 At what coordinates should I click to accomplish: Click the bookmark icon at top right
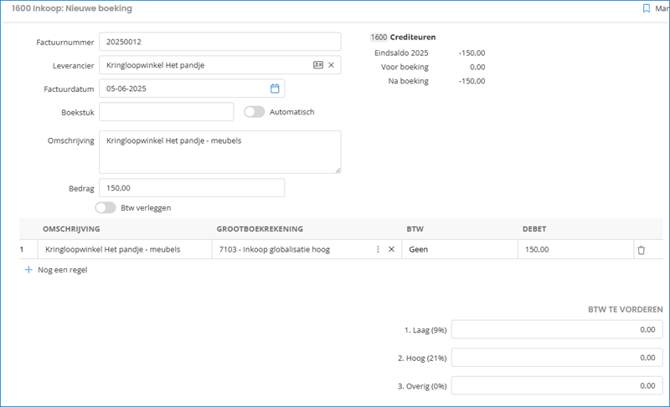646,8
